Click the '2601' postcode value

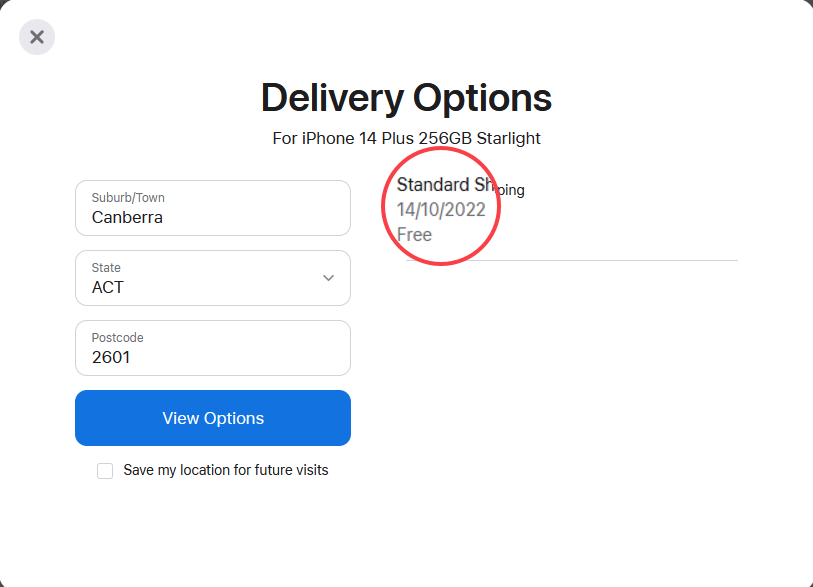pos(111,357)
